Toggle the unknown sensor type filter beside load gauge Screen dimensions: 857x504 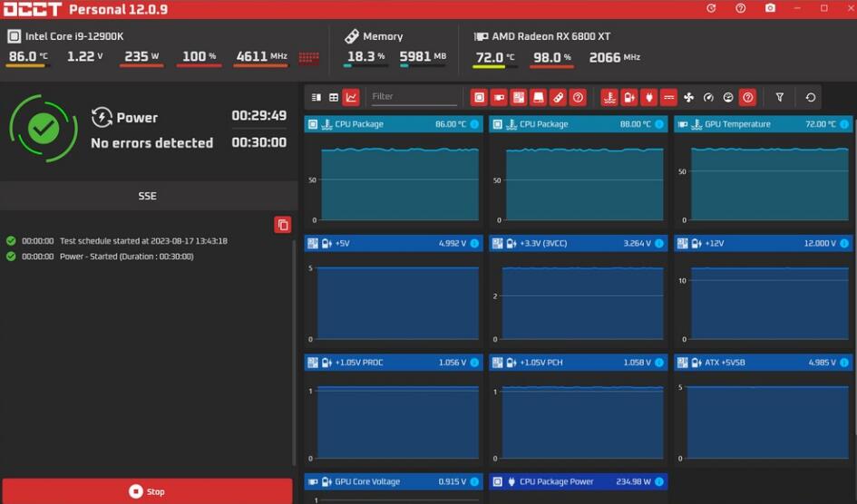747,97
